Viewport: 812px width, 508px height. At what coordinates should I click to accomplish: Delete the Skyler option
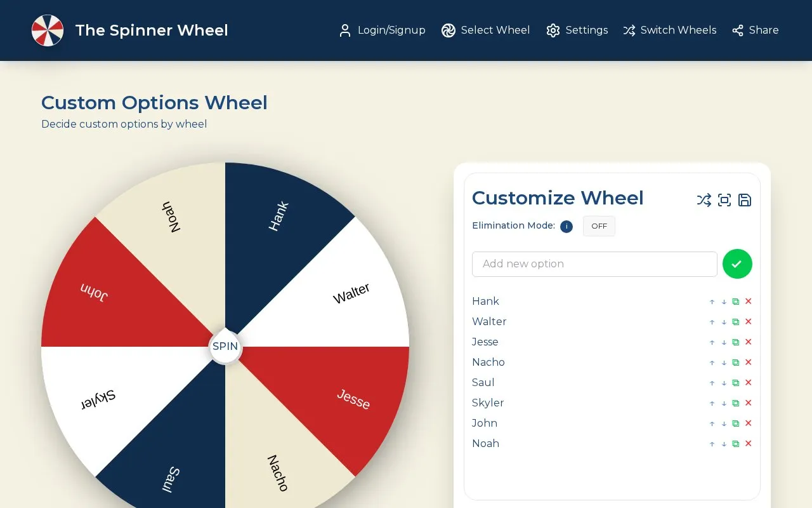(749, 403)
